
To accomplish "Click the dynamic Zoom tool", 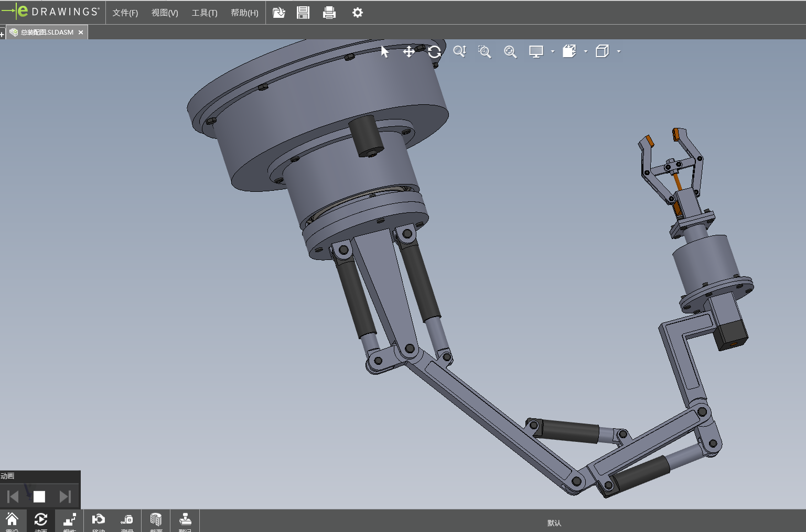I will pos(459,51).
